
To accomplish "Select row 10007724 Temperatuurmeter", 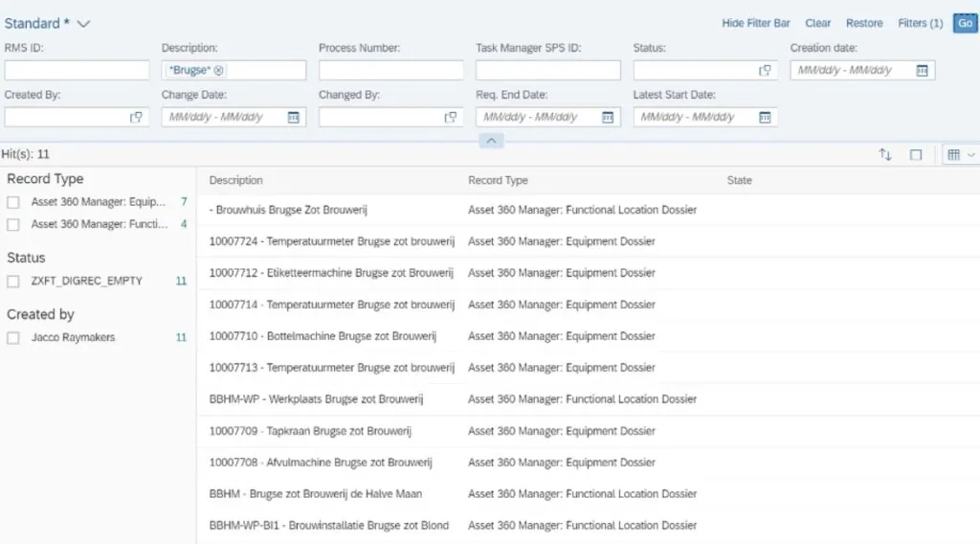I will [589, 241].
